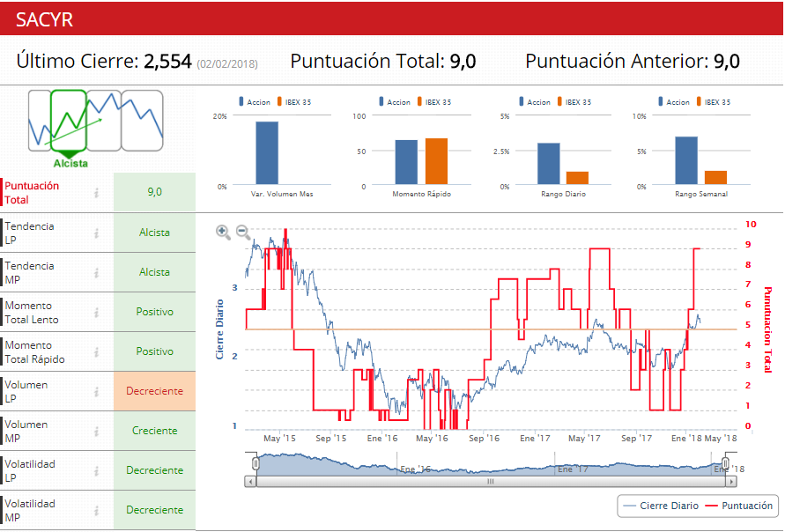Toggle Accion legend in Rango Diario chart
The height and width of the screenshot is (532, 785).
point(535,102)
